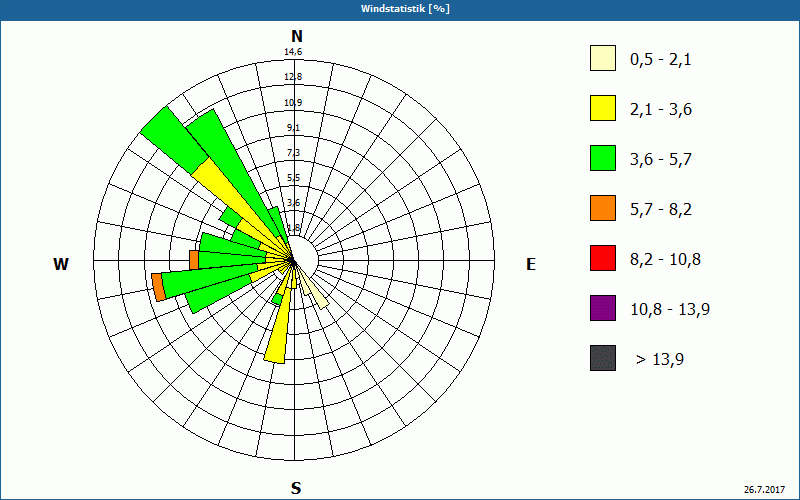
Task: Click the 7,3 axis value
Action: pos(293,153)
